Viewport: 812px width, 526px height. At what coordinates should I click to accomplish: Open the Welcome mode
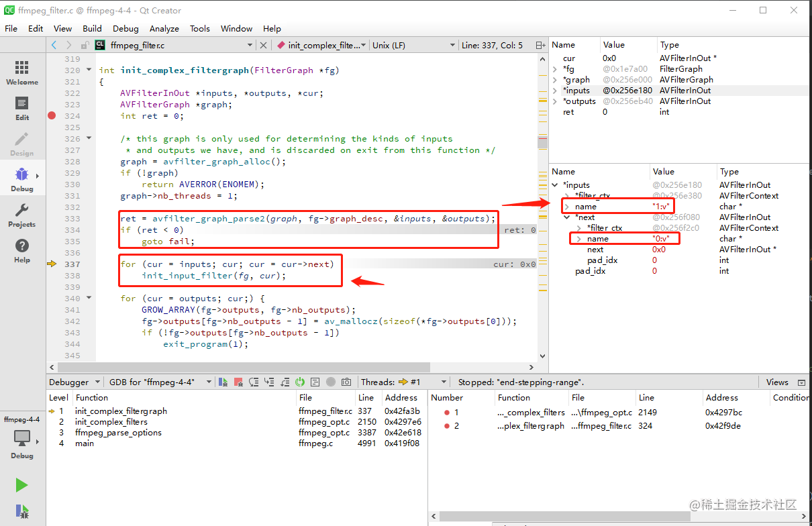tap(22, 72)
